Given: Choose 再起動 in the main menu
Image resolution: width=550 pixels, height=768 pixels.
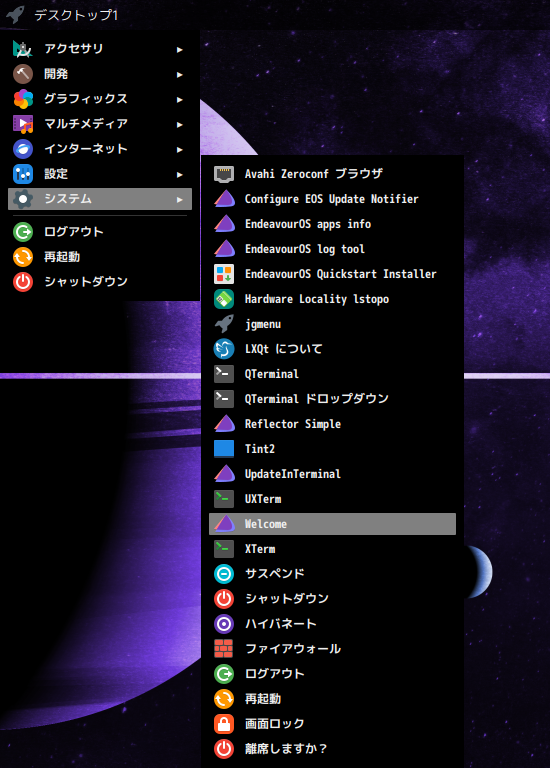Looking at the screenshot, I should pyautogui.click(x=100, y=257).
